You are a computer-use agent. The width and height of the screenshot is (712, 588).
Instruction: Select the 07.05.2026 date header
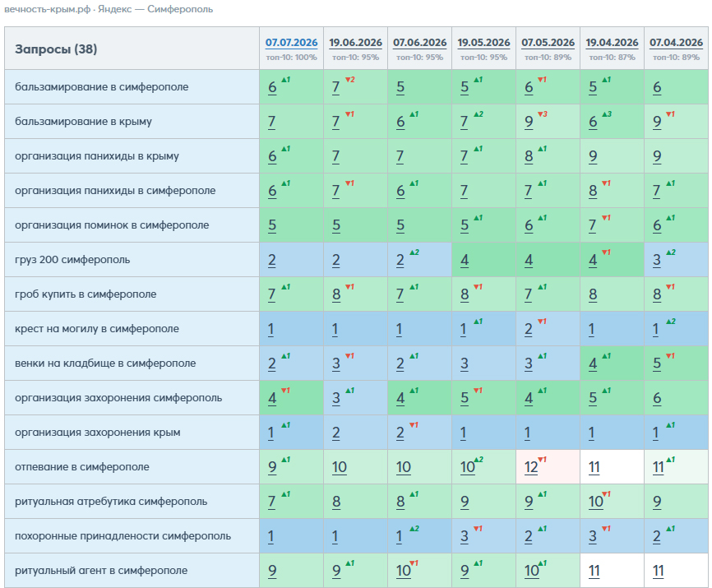pos(548,43)
